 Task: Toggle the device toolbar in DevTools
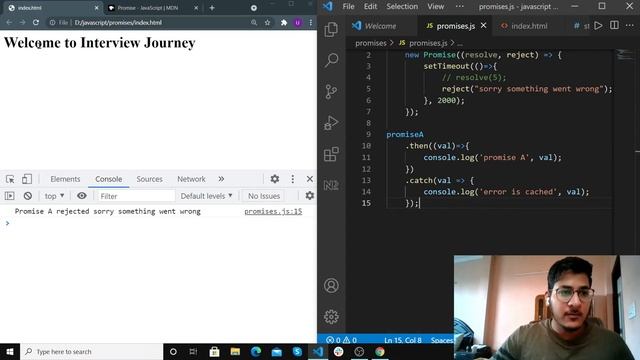click(27, 179)
